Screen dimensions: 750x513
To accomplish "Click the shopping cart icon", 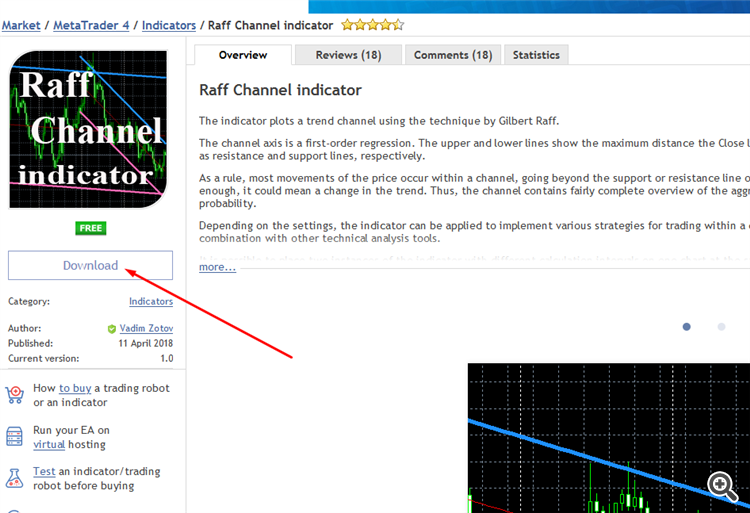I will pyautogui.click(x=14, y=395).
